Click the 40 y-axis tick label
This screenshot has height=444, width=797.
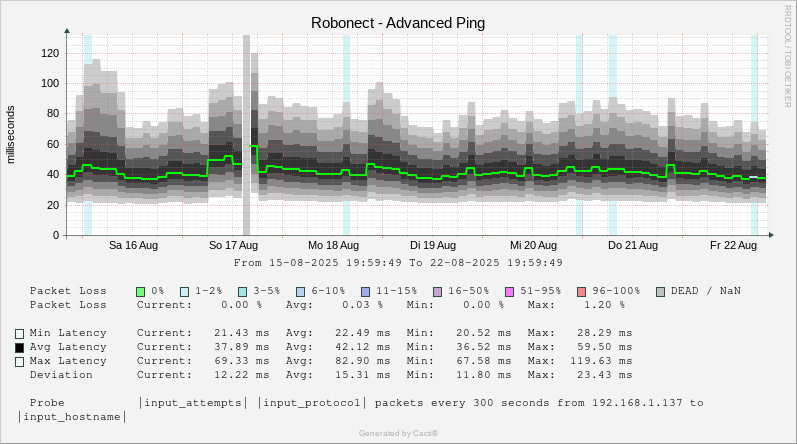53,174
